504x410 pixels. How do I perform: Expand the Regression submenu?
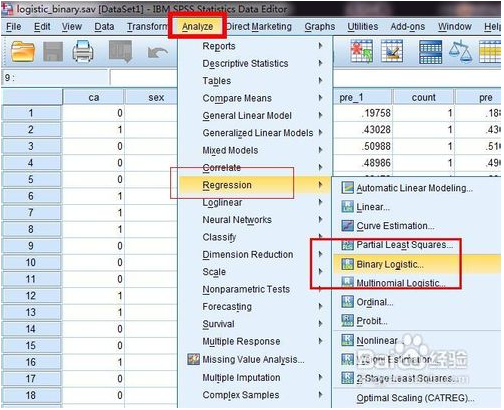coord(255,185)
